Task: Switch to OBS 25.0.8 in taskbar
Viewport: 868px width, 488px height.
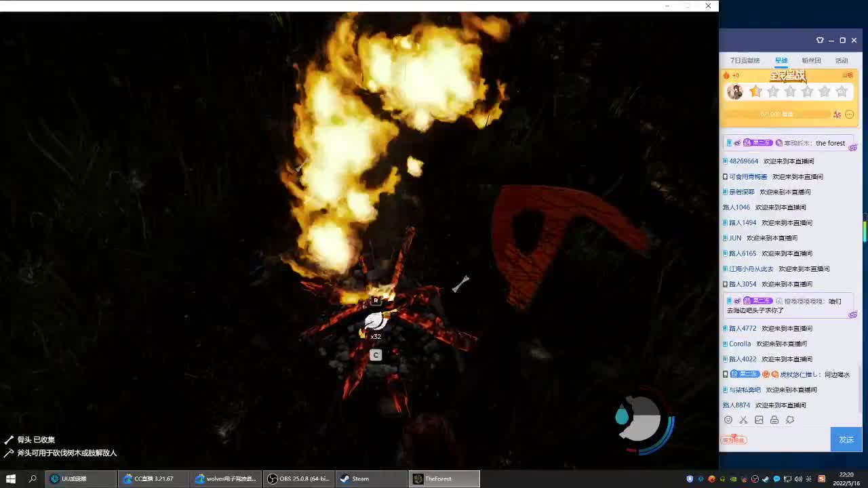Action: click(x=298, y=479)
